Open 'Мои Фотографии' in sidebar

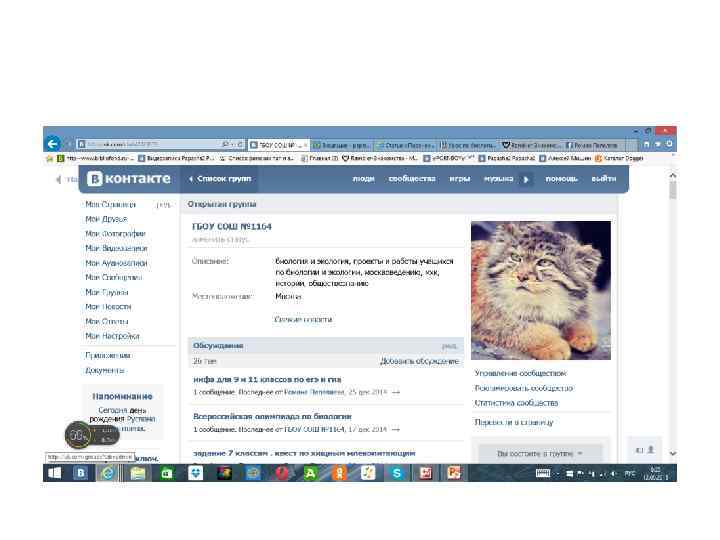tap(115, 234)
